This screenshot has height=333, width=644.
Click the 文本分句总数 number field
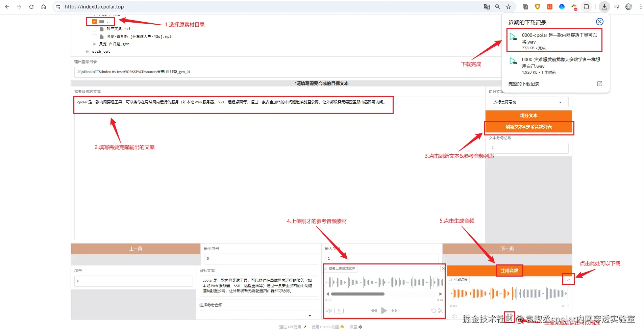(x=528, y=148)
